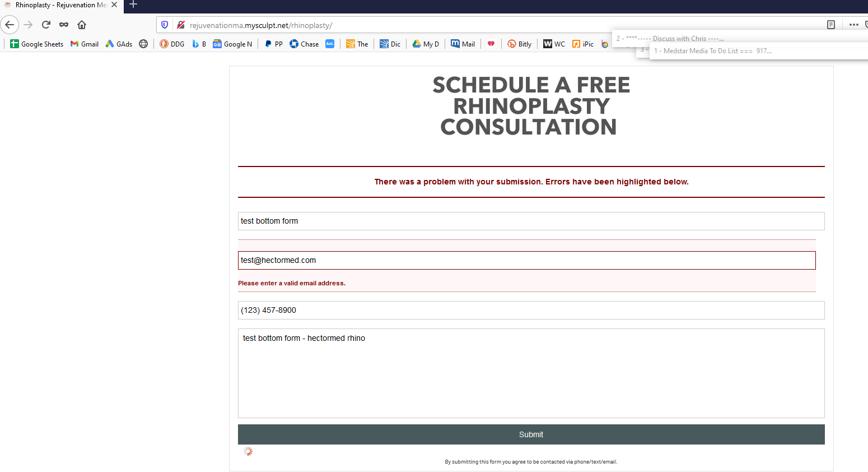Screen dimensions: 868x472
Task: Submit the consultation form
Action: click(x=531, y=434)
